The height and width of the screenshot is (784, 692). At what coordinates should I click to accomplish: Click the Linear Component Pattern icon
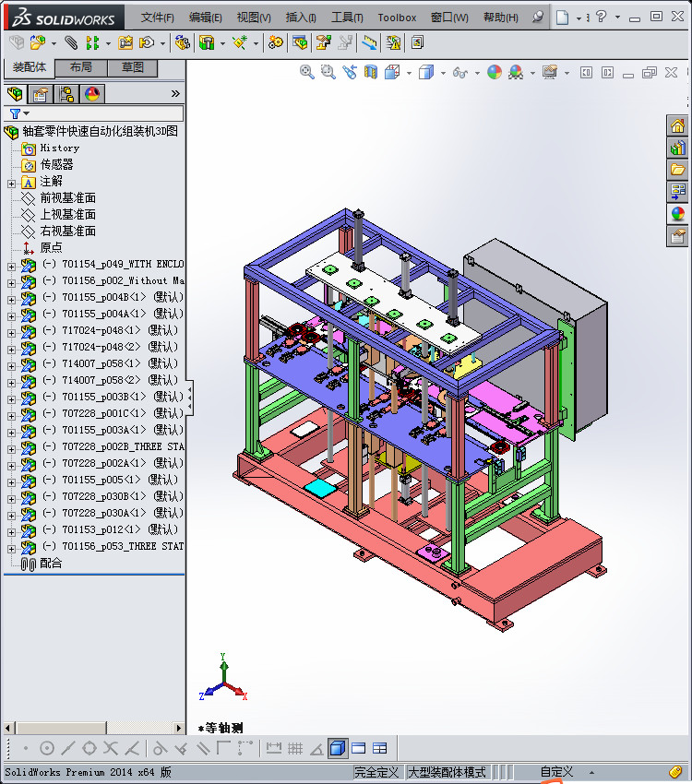click(x=92, y=43)
